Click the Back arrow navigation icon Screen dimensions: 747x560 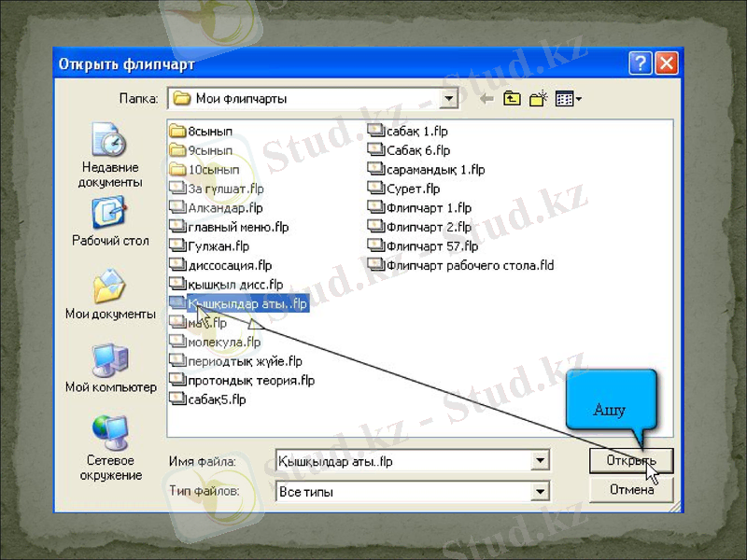coord(486,98)
